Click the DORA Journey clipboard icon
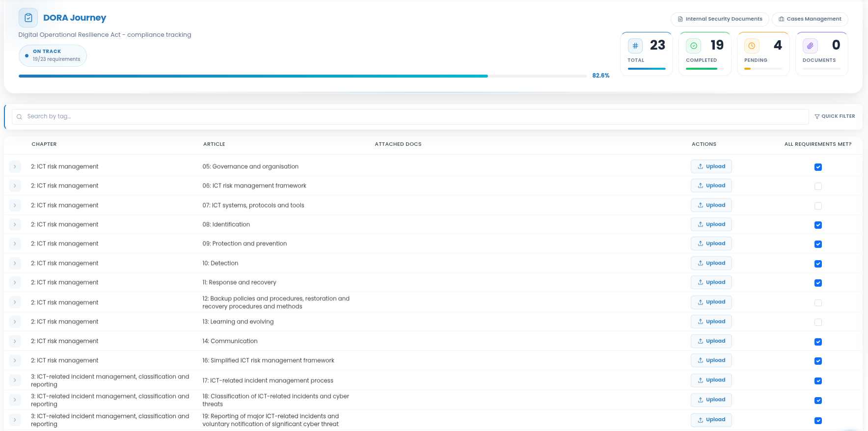This screenshot has height=431, width=868. 28,18
